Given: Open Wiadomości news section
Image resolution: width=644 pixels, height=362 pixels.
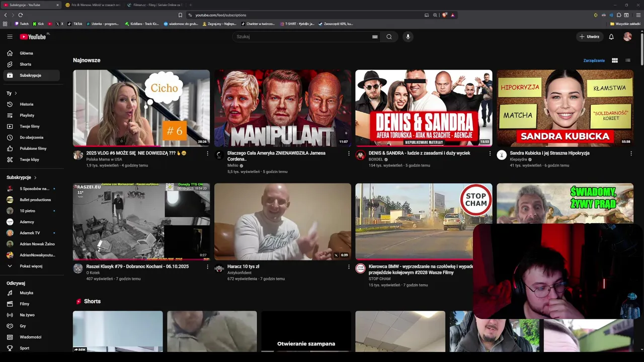Looking at the screenshot, I should (x=31, y=337).
